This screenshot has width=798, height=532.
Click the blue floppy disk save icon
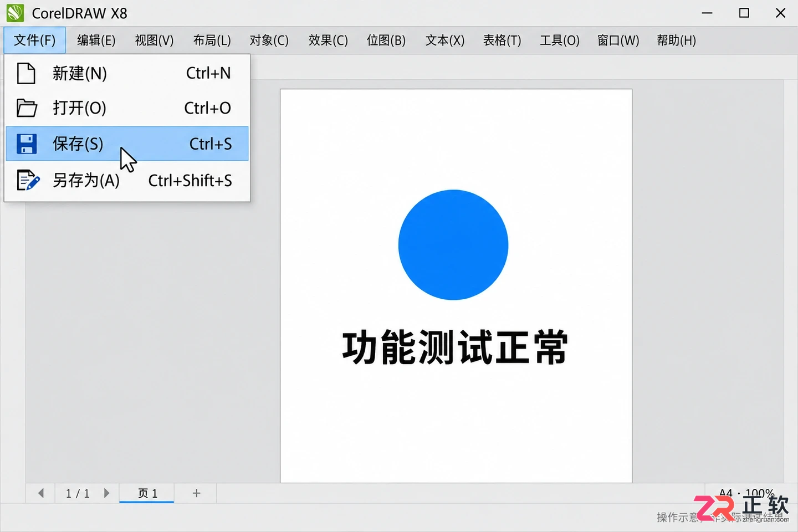point(27,144)
